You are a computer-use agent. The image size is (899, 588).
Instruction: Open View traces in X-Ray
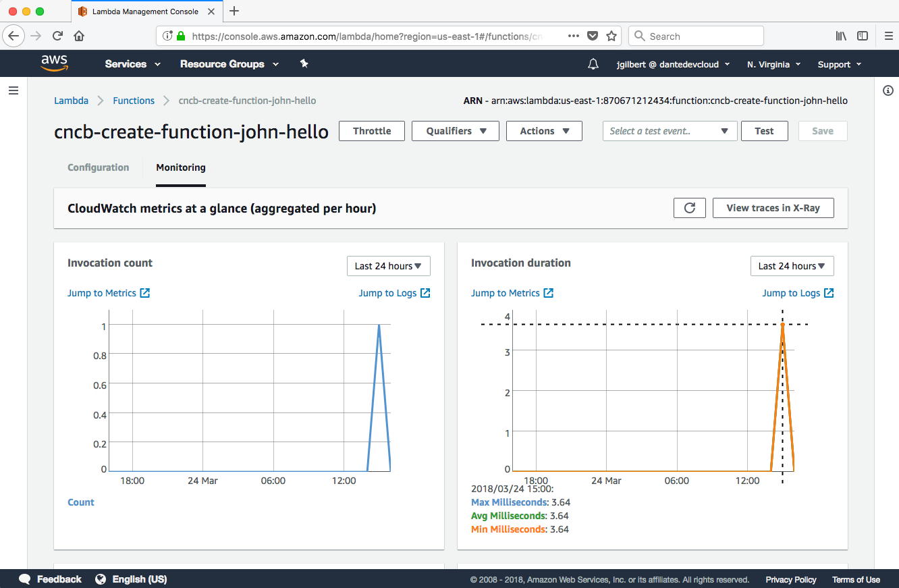[x=773, y=208]
